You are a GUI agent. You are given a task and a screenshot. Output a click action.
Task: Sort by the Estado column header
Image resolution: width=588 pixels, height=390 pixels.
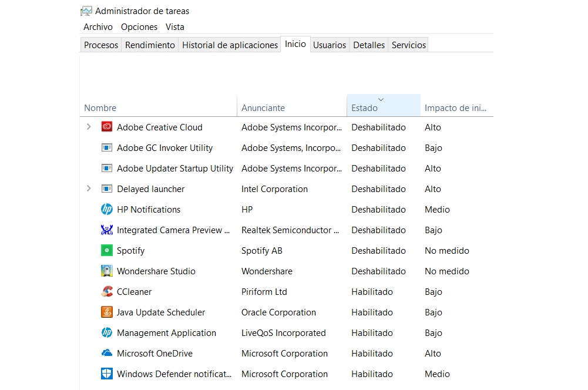pyautogui.click(x=364, y=108)
